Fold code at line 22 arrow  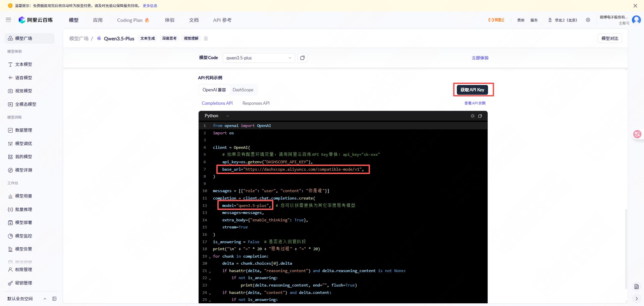point(210,279)
